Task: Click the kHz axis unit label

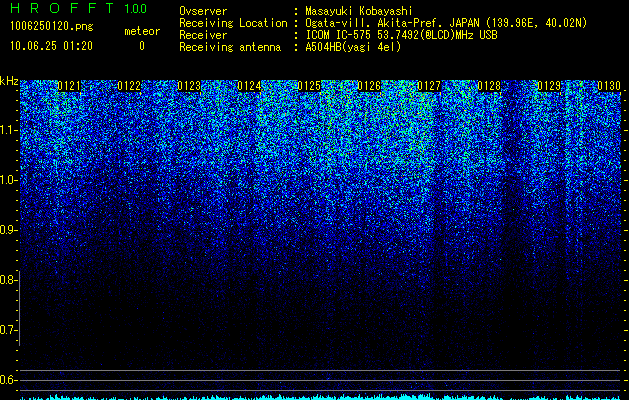Action: 9,81
